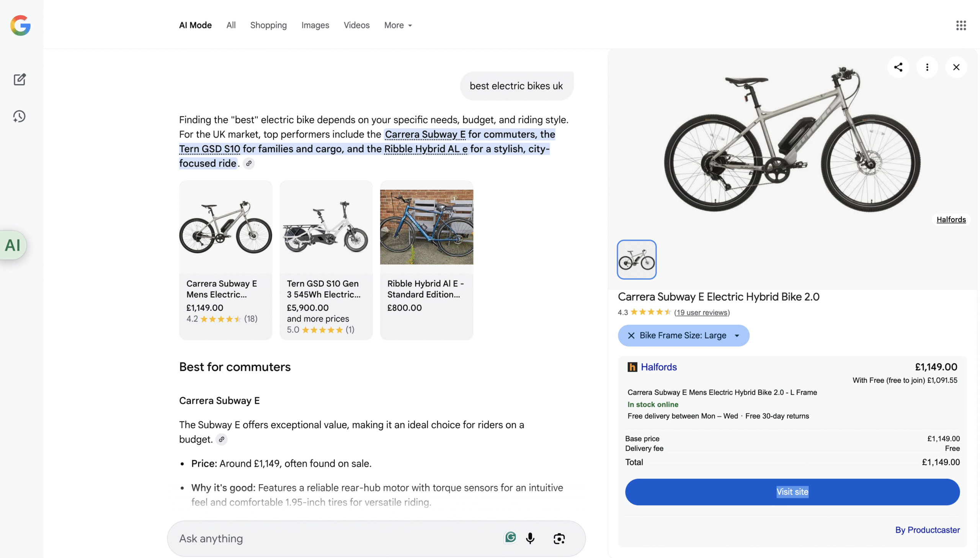Open the link icon after the intro paragraph
Viewport: 980px width, 558px height.
coord(249,163)
